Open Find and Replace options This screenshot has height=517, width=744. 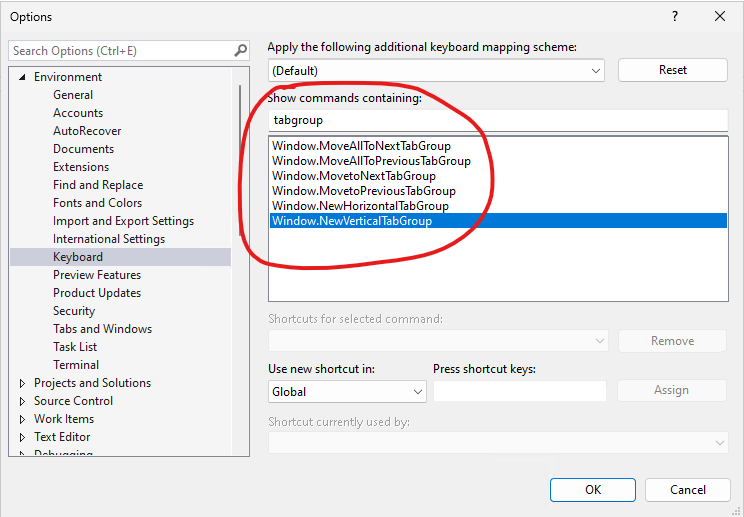pos(98,185)
